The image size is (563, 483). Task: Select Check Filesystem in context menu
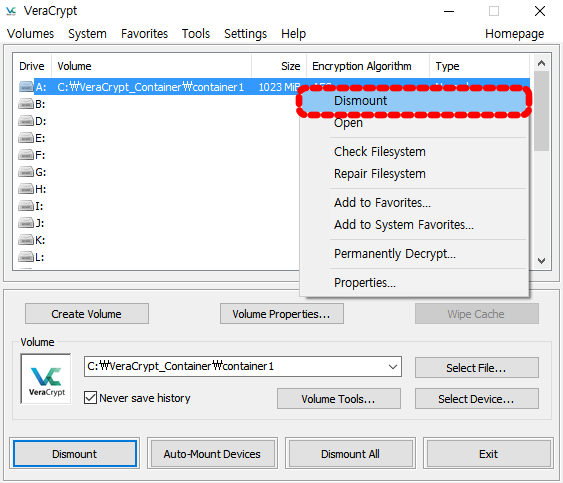(414, 152)
